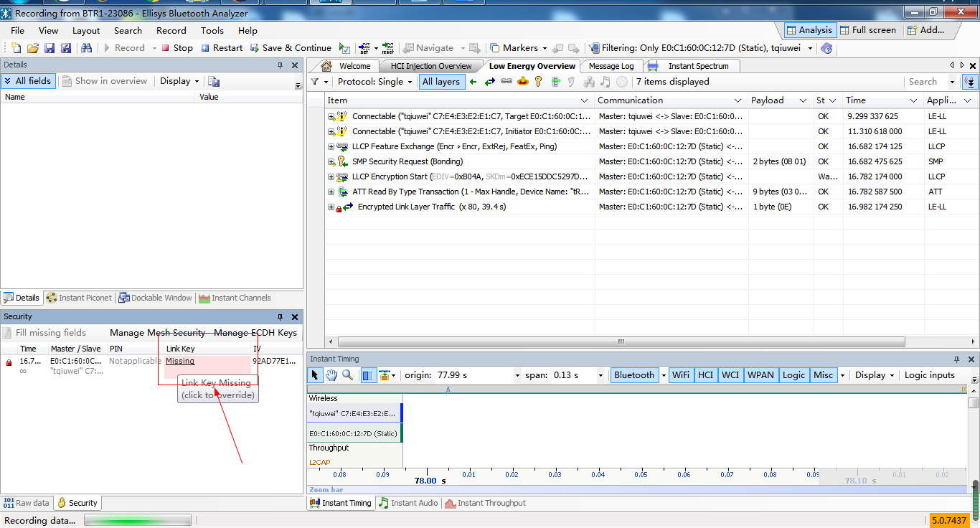Toggle the All fields button
980x528 pixels.
point(28,81)
